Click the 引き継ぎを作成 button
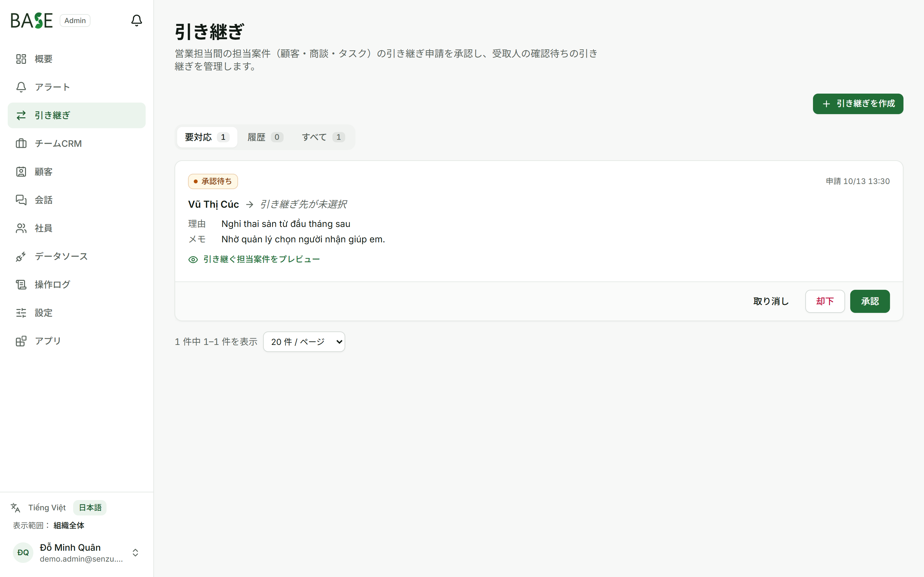This screenshot has height=577, width=924. click(x=858, y=104)
